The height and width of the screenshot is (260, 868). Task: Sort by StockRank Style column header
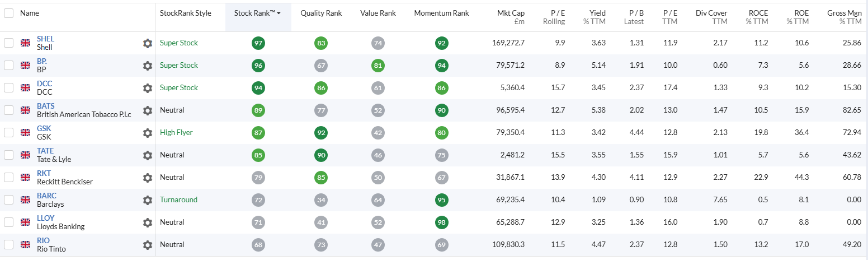186,13
